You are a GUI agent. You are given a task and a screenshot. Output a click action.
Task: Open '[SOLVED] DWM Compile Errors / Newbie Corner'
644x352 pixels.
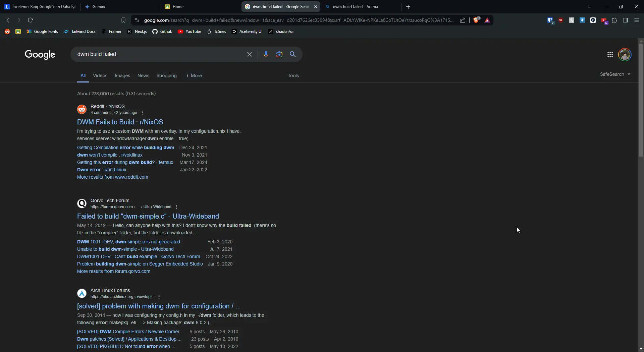click(x=131, y=332)
